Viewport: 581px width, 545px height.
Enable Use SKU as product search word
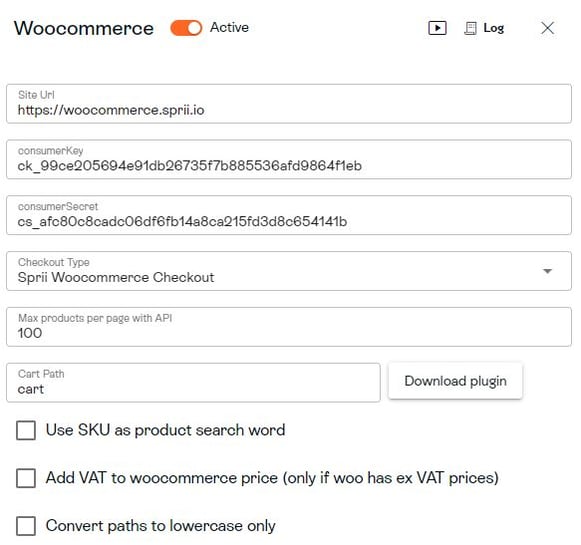26,430
